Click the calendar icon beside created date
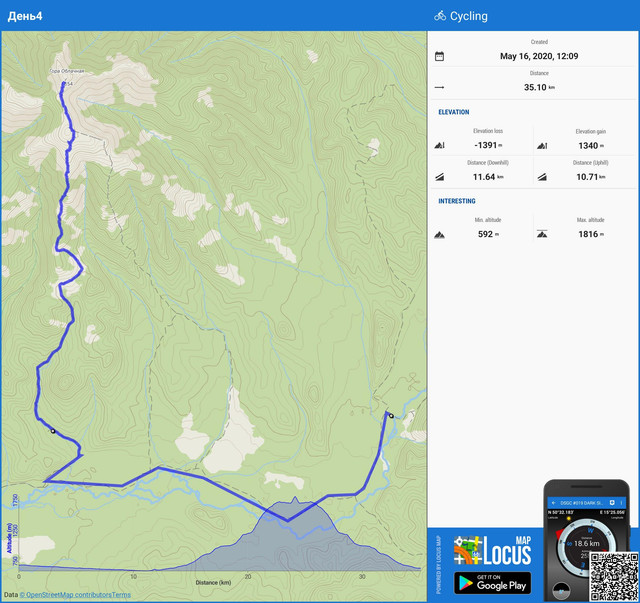Screen dimensions: 640x603 tap(439, 56)
